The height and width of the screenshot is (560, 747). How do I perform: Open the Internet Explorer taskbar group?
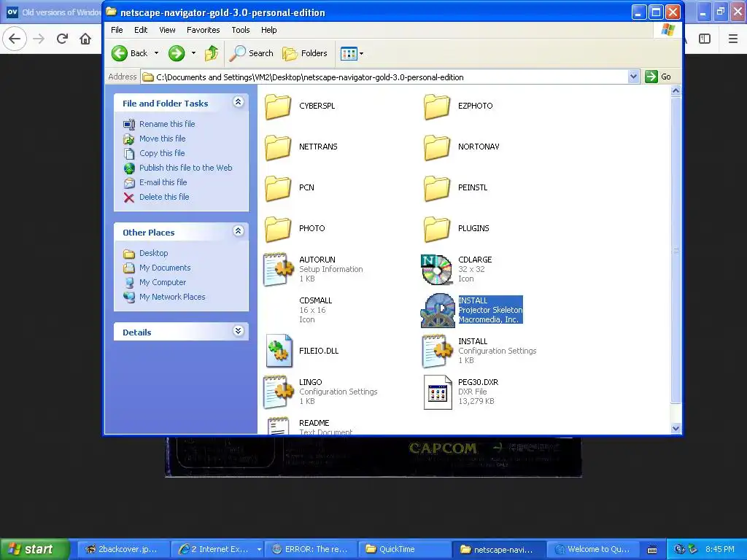(x=217, y=549)
